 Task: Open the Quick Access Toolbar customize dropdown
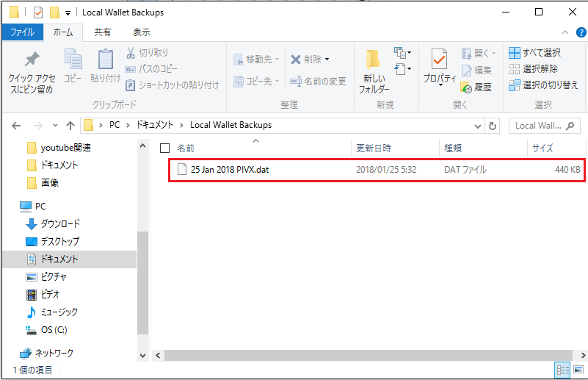point(68,12)
